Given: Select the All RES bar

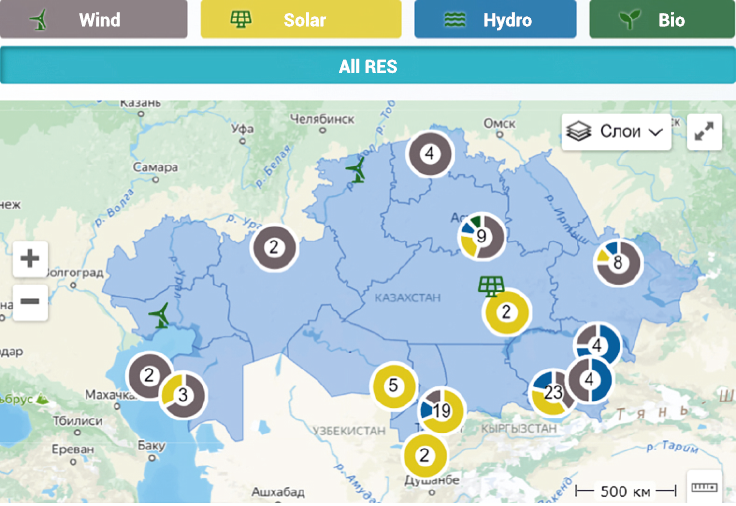Looking at the screenshot, I should pyautogui.click(x=368, y=67).
